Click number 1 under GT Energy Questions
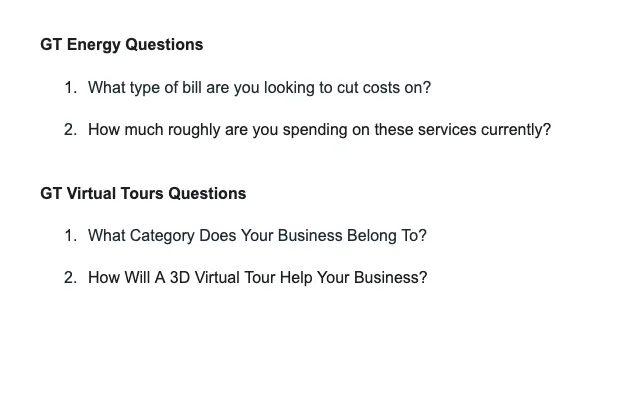The height and width of the screenshot is (400, 640). pos(70,87)
